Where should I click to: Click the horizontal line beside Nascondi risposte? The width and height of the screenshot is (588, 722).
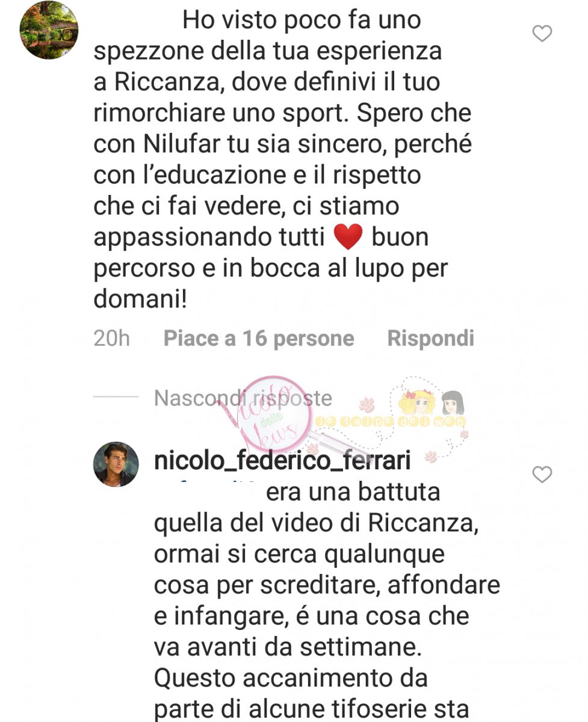(x=116, y=397)
